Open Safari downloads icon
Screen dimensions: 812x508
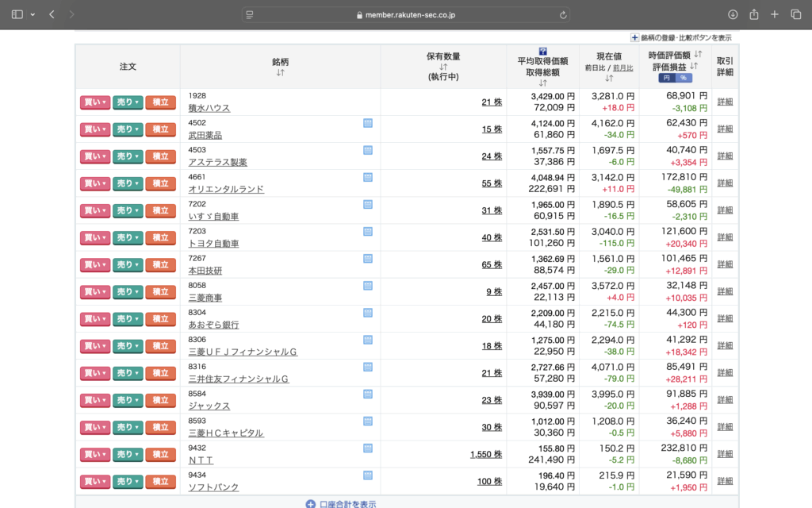pyautogui.click(x=732, y=14)
